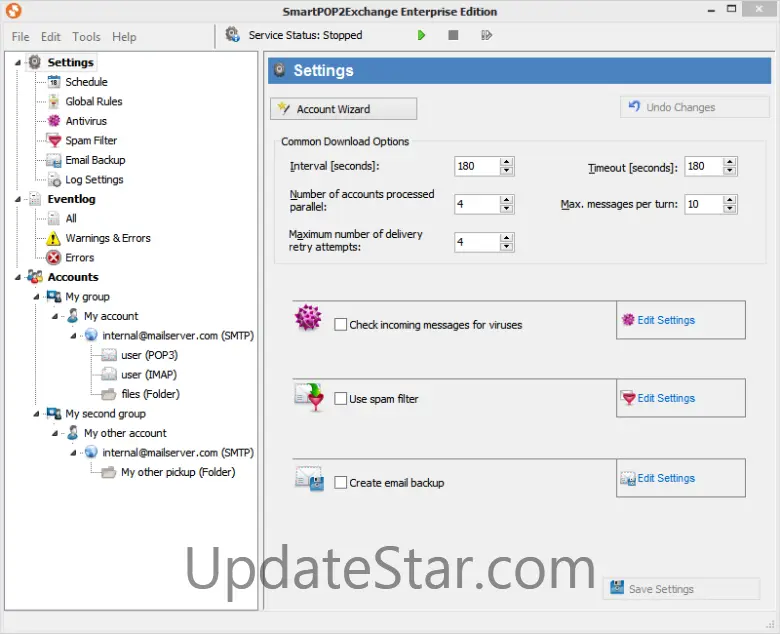Increase the Max. messages per turn value
Image resolution: width=780 pixels, height=634 pixels.
(730, 199)
